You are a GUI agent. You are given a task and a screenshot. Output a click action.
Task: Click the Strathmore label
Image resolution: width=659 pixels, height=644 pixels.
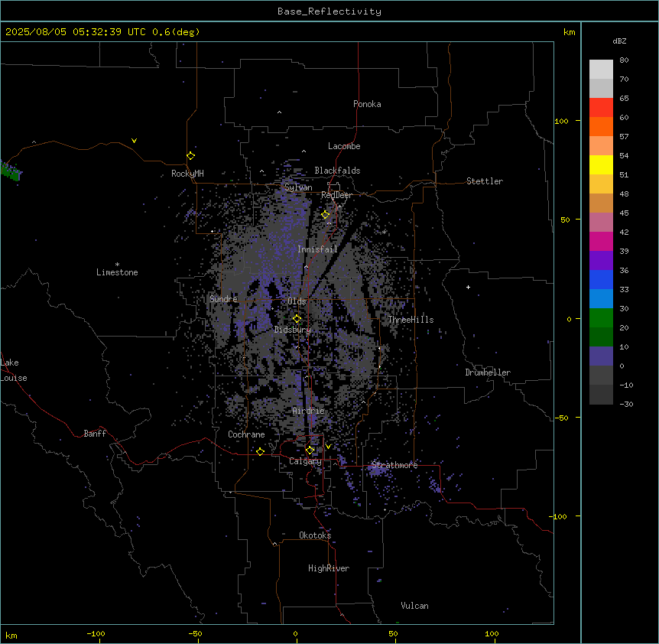[394, 465]
